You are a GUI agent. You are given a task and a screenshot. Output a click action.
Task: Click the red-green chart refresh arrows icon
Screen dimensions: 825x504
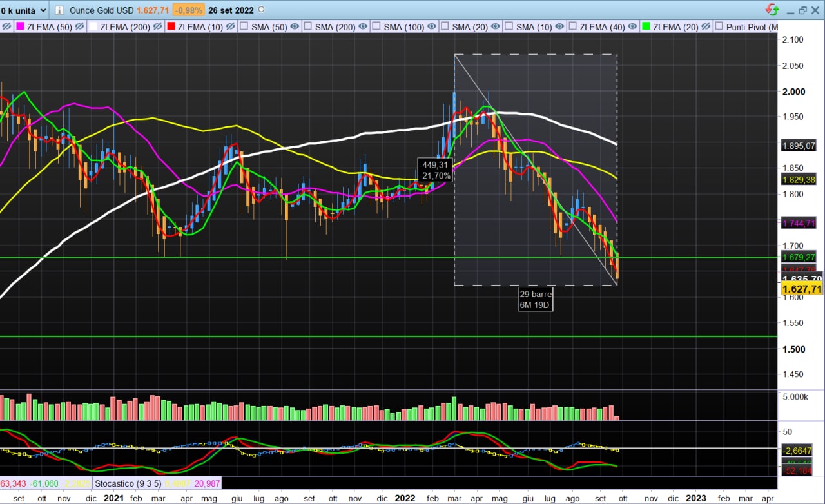772,10
